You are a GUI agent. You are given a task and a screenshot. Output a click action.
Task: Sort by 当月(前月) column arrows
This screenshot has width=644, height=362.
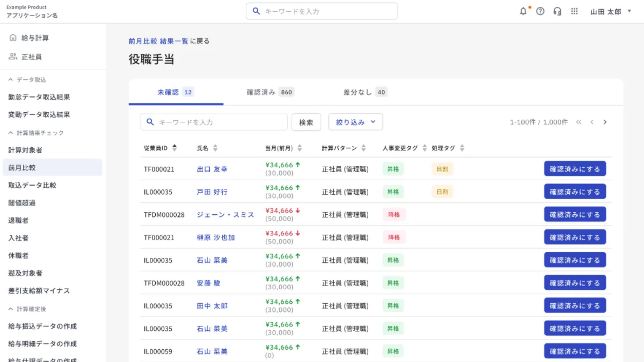tap(300, 148)
